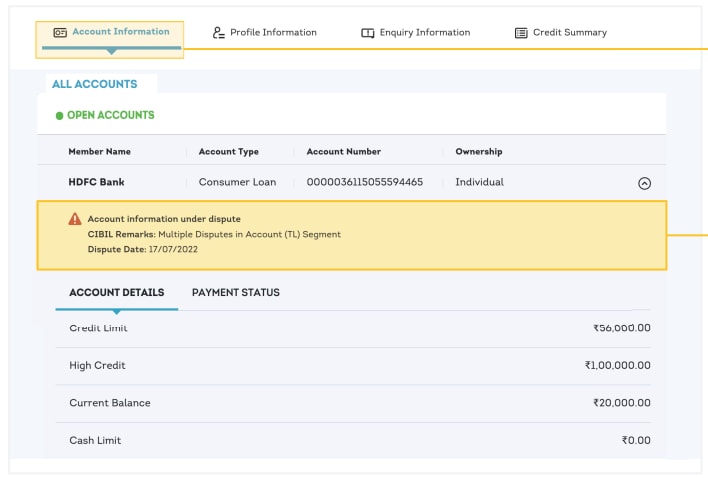Go to the Enquiry Information tab
708x479 pixels.
click(424, 33)
